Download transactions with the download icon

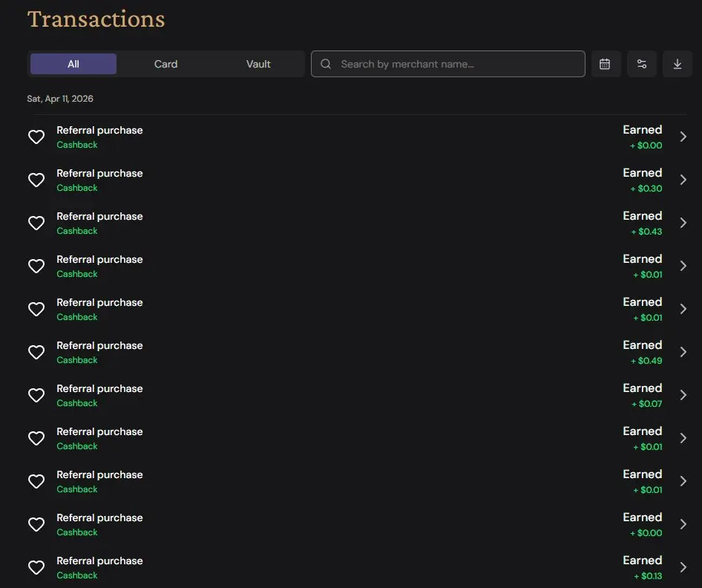(678, 64)
